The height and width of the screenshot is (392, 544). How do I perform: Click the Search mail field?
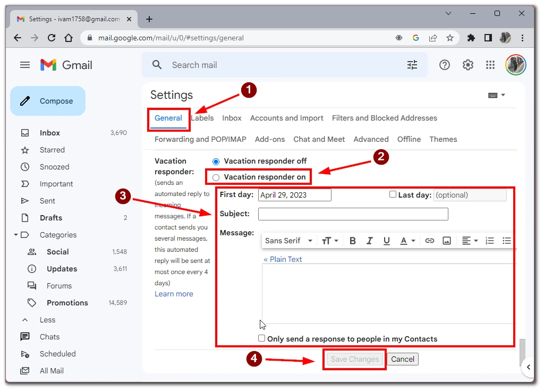(x=285, y=65)
